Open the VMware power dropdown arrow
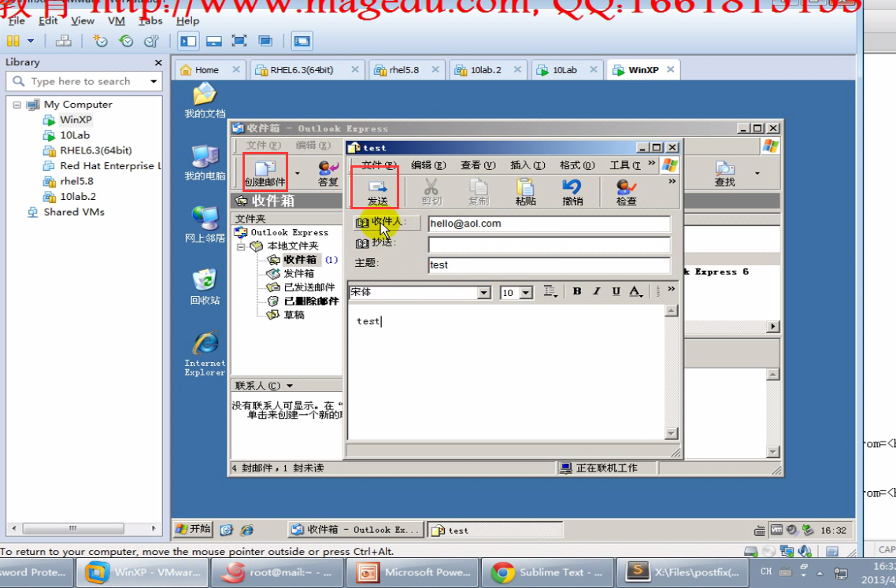 pyautogui.click(x=30, y=41)
